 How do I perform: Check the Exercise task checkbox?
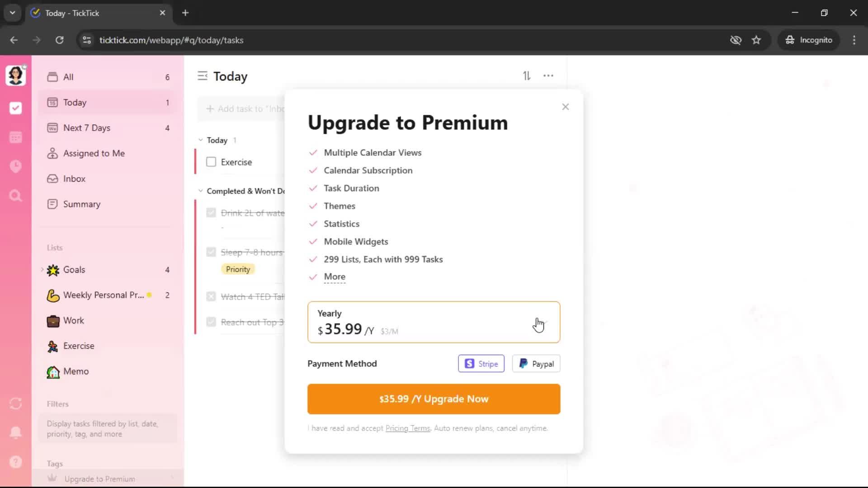point(211,162)
